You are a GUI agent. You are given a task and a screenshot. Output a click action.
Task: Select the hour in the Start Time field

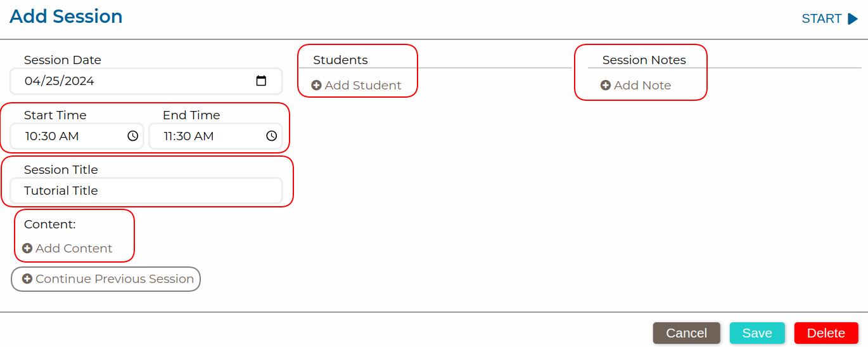(x=30, y=136)
